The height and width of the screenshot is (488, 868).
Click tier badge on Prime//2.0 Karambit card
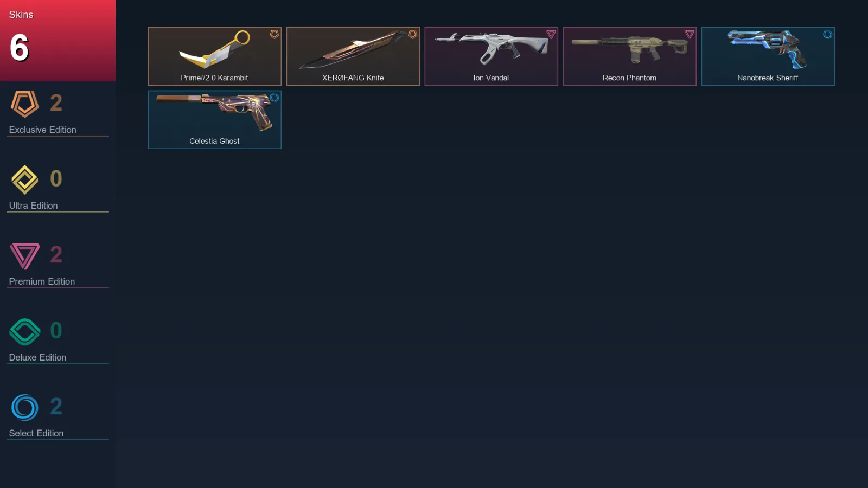tap(274, 34)
